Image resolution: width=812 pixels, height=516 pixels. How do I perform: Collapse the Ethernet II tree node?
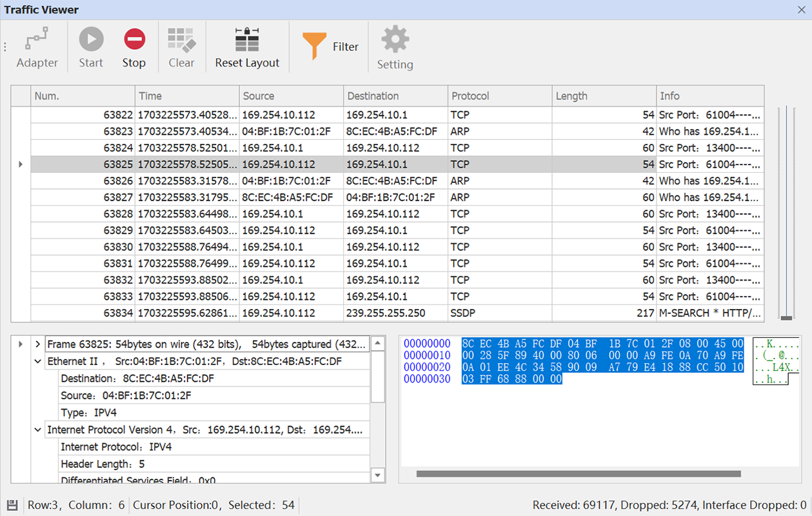point(38,362)
